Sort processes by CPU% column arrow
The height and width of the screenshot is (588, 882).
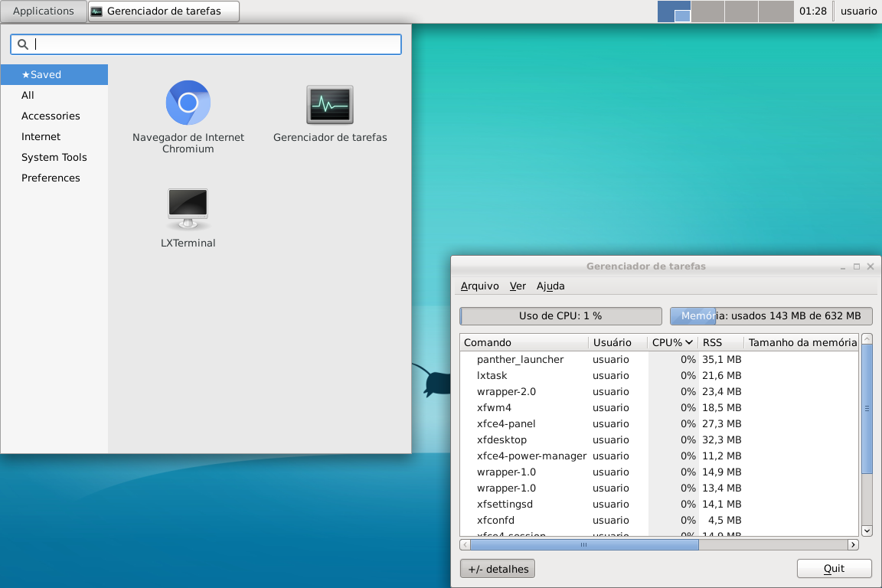tap(689, 342)
